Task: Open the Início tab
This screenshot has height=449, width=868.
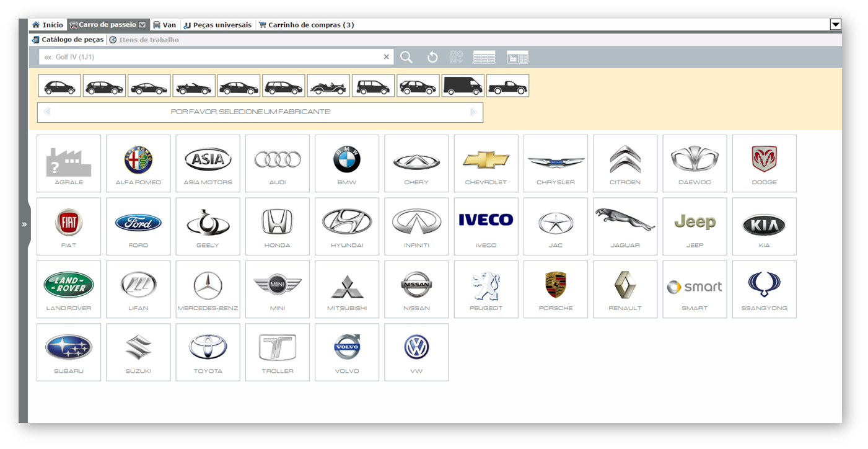Action: 48,25
